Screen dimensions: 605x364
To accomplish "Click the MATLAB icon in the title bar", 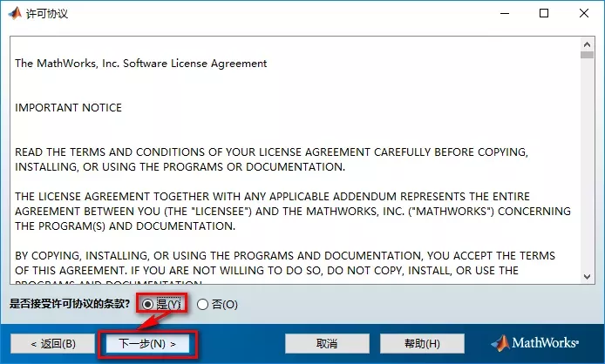I will [15, 14].
